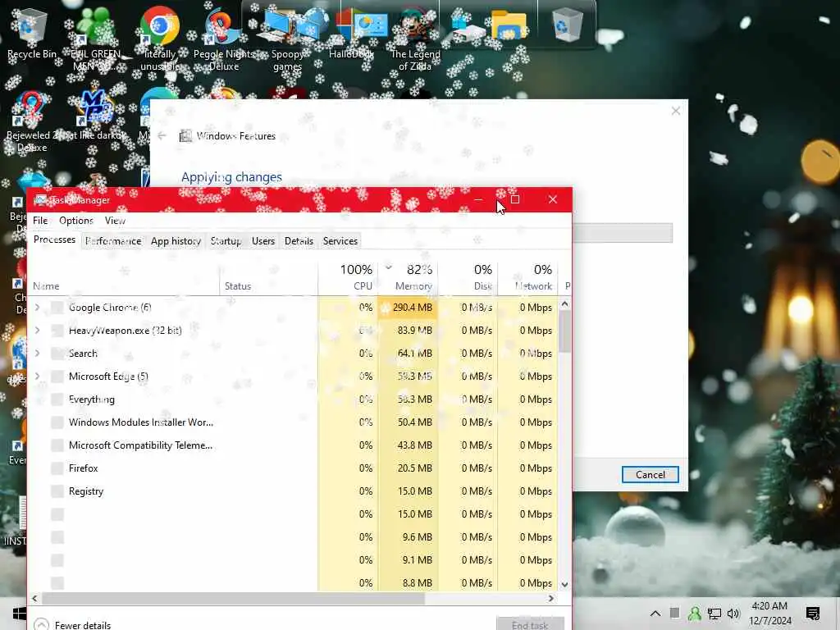Sort processes by the Status column
Screen dimensions: 840x630
pyautogui.click(x=268, y=277)
